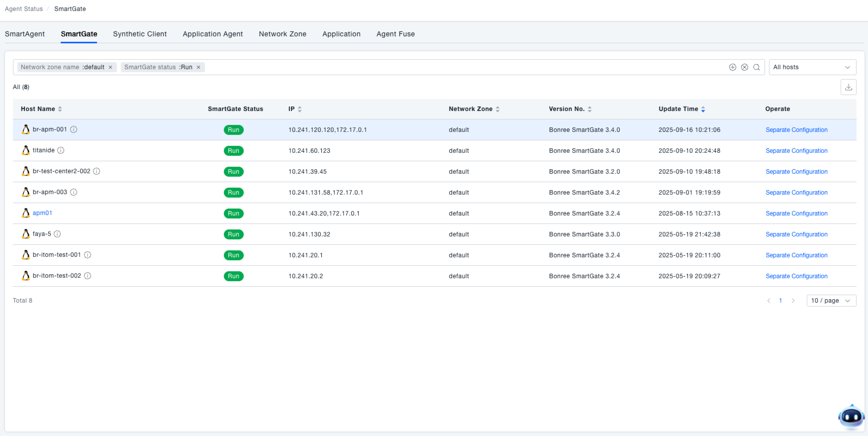Clear all filters with circled X icon
868x436 pixels.
744,67
